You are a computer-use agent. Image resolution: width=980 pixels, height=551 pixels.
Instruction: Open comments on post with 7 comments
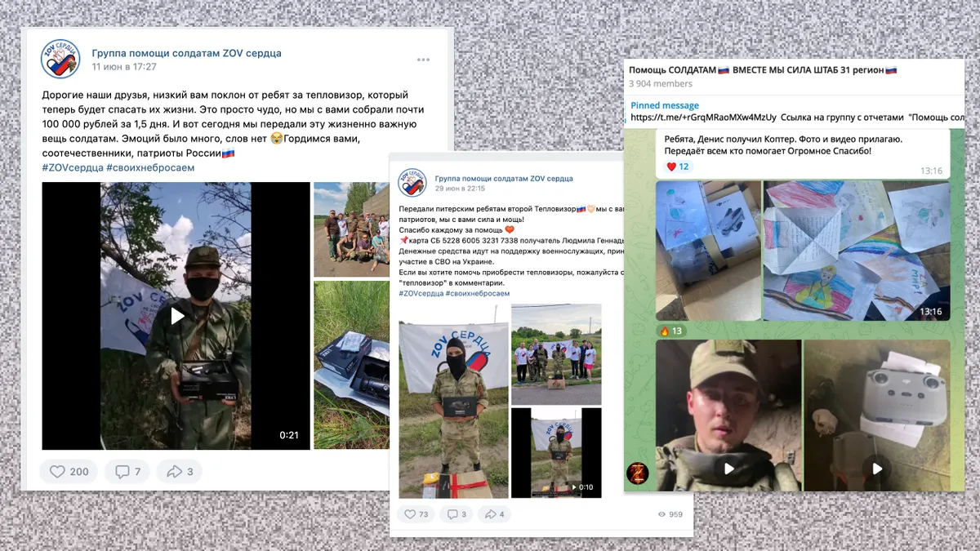[x=127, y=471]
